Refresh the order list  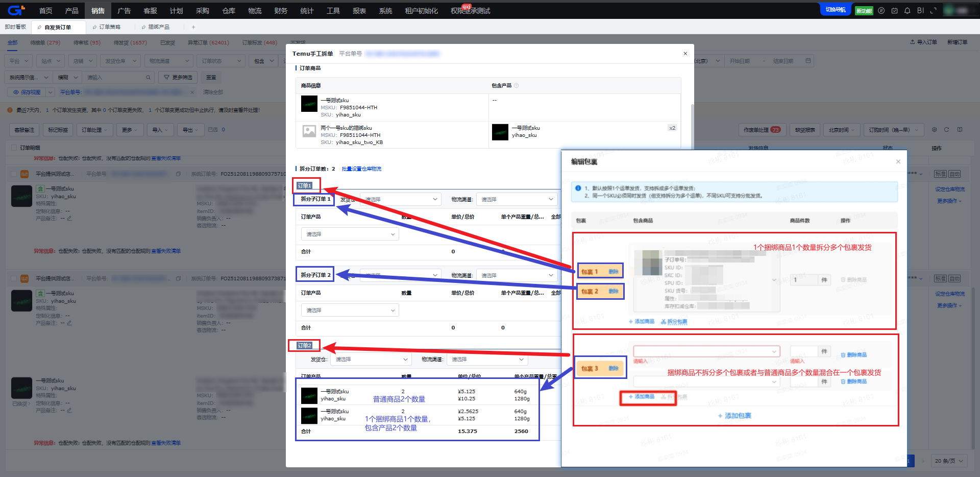tap(946, 130)
